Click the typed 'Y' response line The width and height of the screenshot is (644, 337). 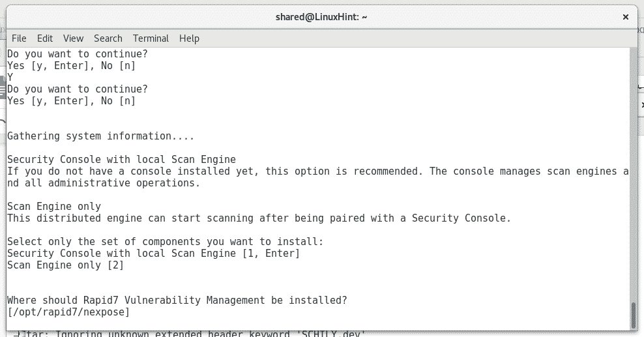[x=10, y=77]
